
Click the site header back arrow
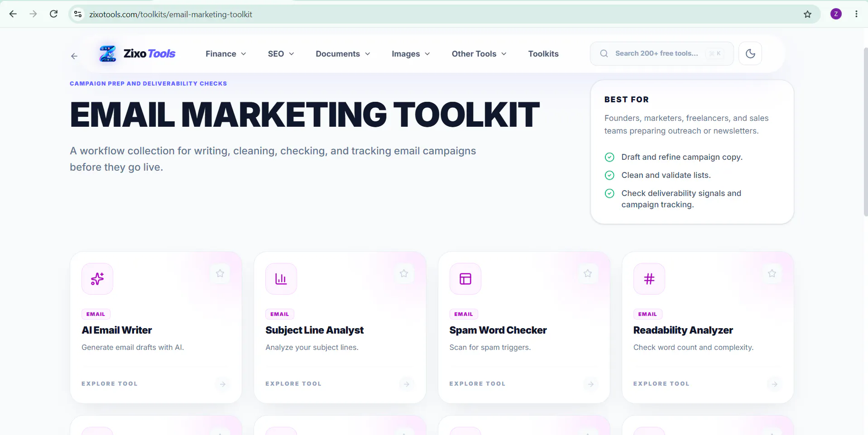pos(74,56)
